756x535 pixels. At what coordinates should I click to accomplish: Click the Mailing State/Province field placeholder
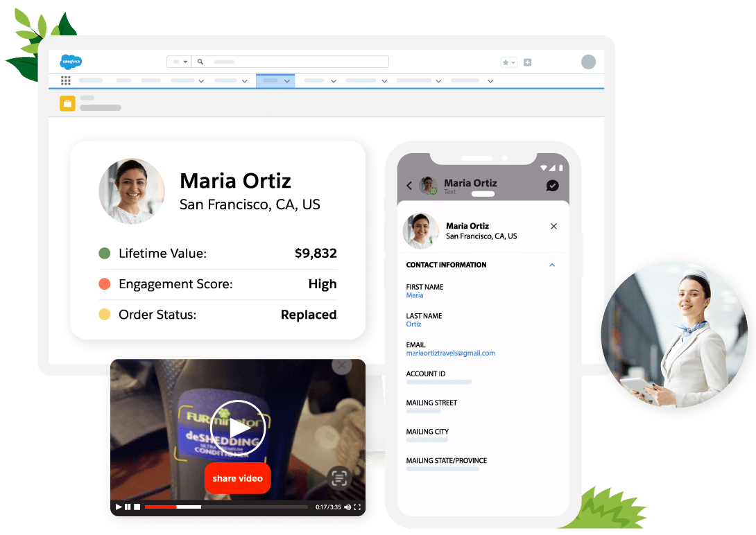[443, 468]
